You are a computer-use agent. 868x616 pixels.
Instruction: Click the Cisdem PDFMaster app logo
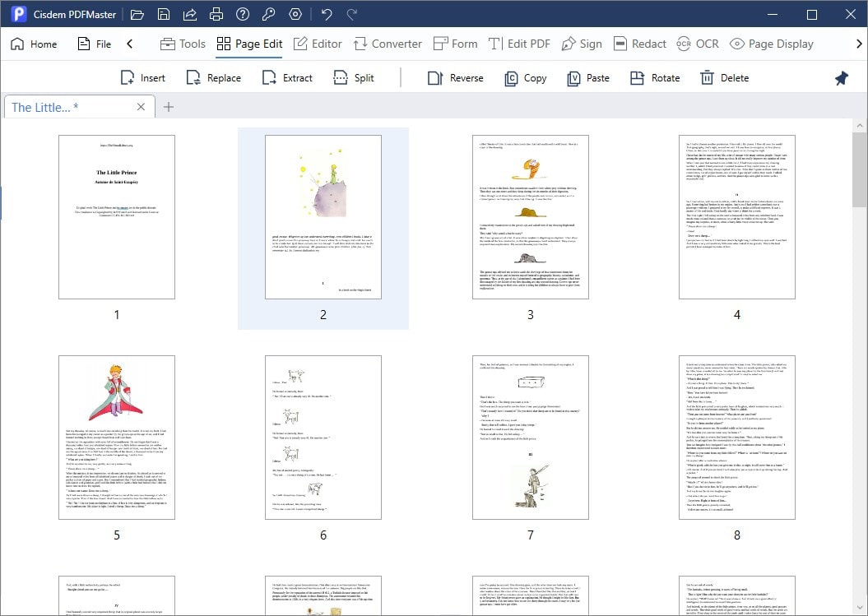19,14
